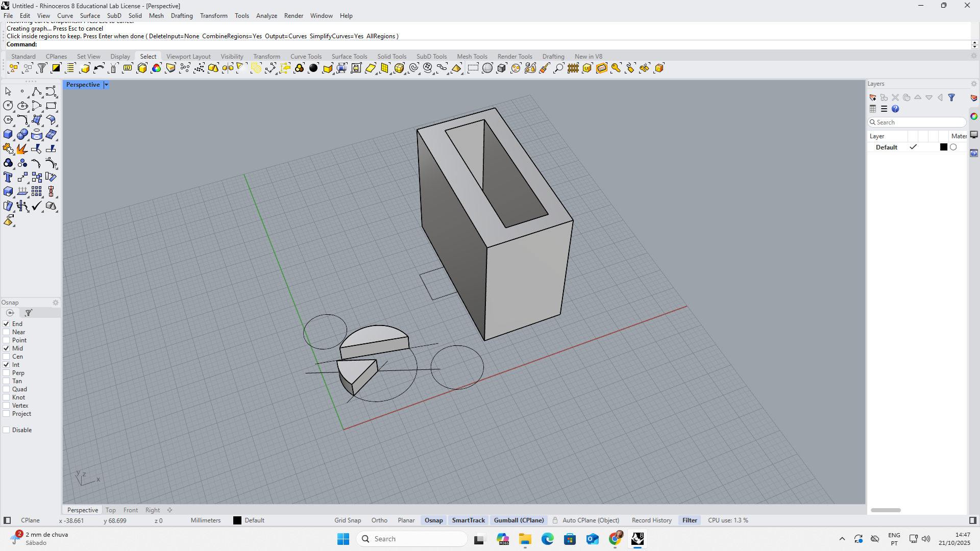Open the Layers panel gear options
This screenshot has width=980, height=551.
tap(973, 84)
